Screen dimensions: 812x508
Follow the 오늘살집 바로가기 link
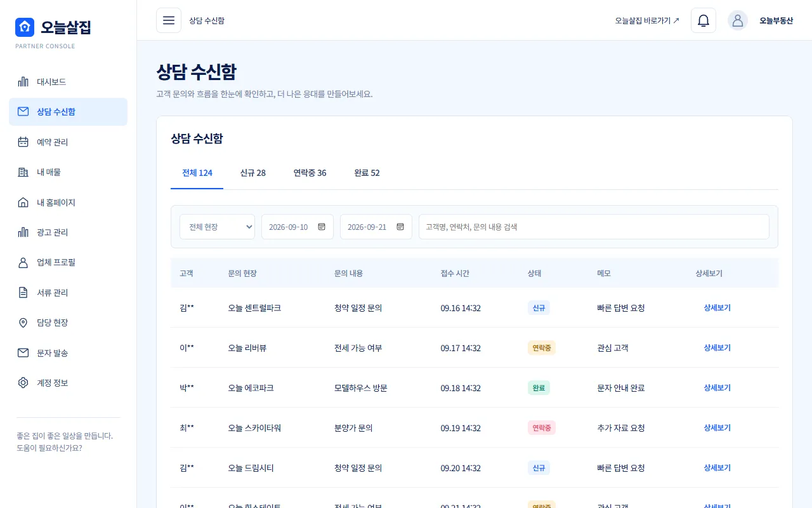pos(647,20)
